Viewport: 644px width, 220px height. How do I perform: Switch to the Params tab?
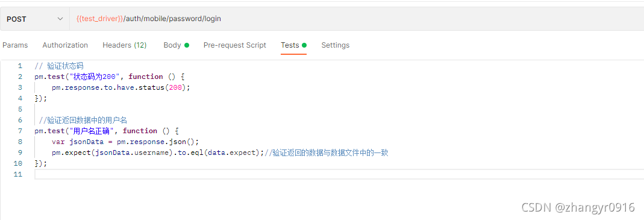point(15,45)
